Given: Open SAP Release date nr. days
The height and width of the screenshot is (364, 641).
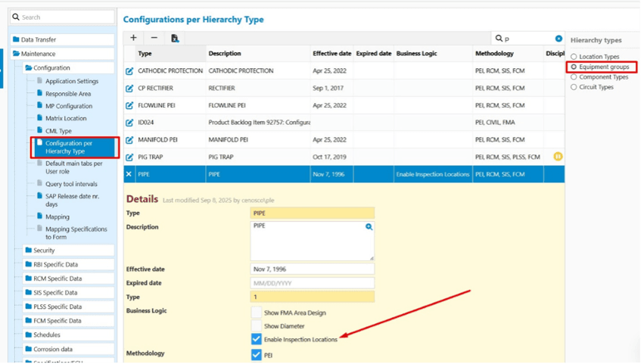Looking at the screenshot, I should click(x=72, y=200).
